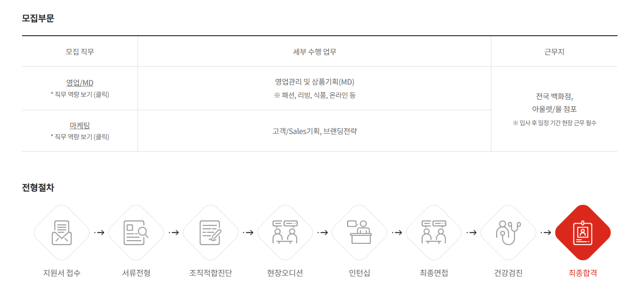Click the 조직적합진단 checklist icon
Screen dimensions: 644x302
(210, 233)
